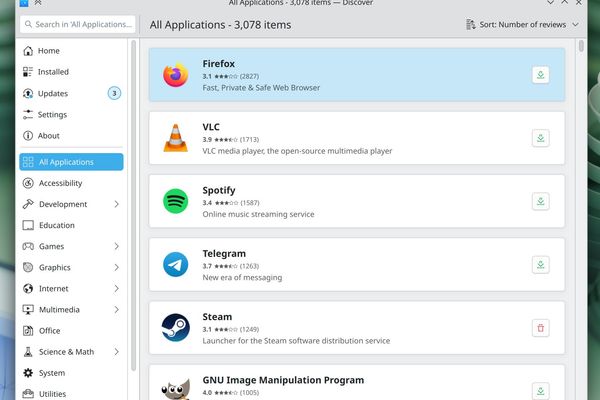Viewport: 600px width, 400px height.
Task: Click the Firefox app logo
Action: click(176, 75)
